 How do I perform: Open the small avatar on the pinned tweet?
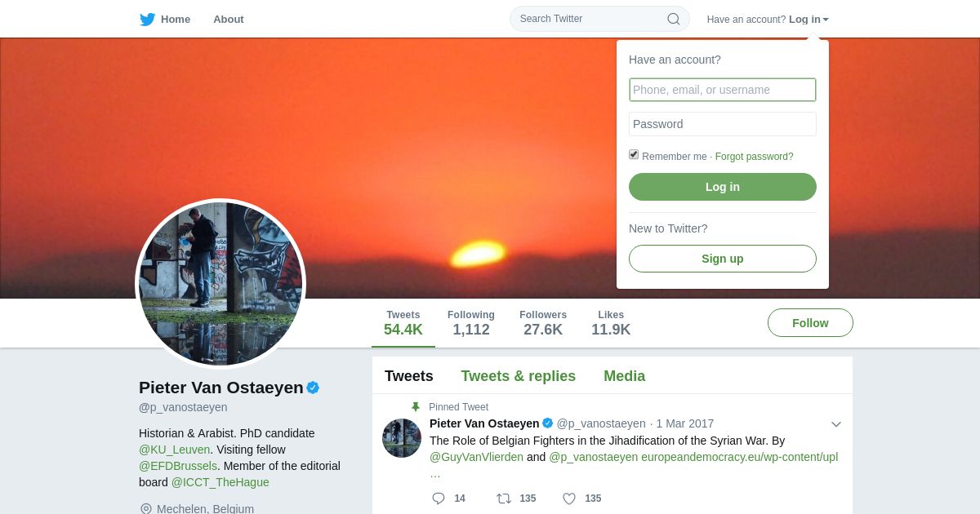[x=402, y=438]
